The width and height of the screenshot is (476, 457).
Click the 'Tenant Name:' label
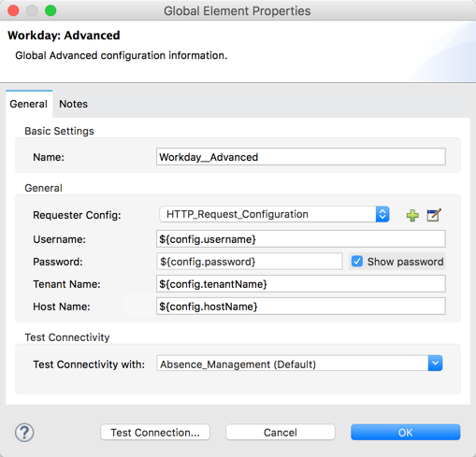click(x=66, y=284)
